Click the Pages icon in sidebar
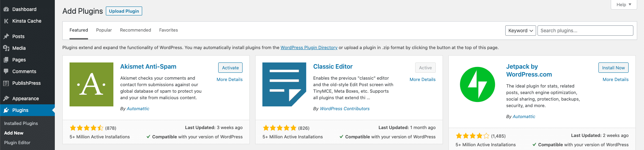This screenshot has height=150, width=644. tap(6, 60)
